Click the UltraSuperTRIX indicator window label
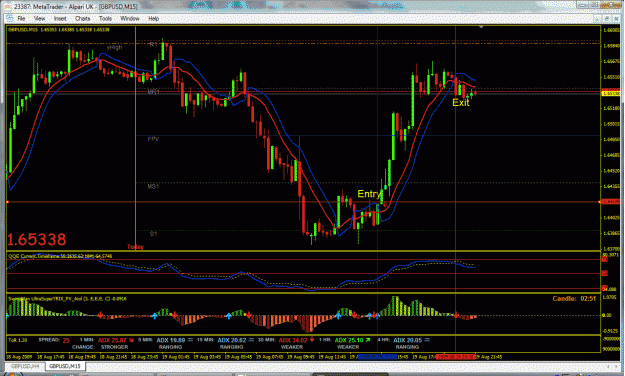The width and height of the screenshot is (625, 376). [67, 298]
